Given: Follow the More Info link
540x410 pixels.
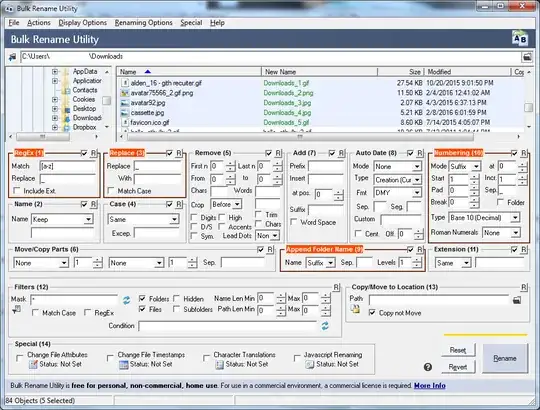Looking at the screenshot, I should (429, 386).
